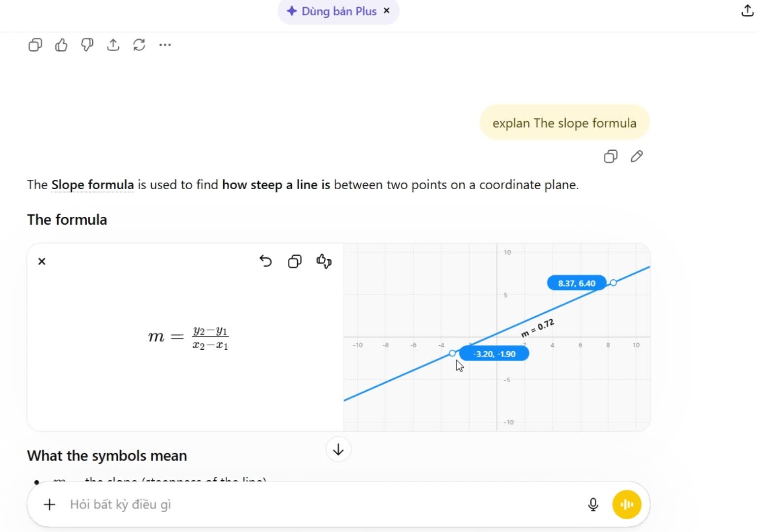Copy the 'explan The slope formula' message
The height and width of the screenshot is (532, 757).
611,157
